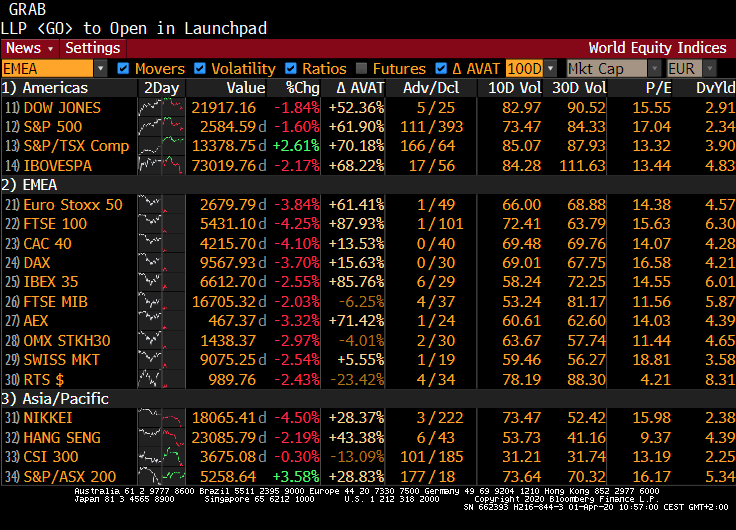The height and width of the screenshot is (530, 736).
Task: Toggle the Δ AVAT checkbox
Action: pos(441,69)
